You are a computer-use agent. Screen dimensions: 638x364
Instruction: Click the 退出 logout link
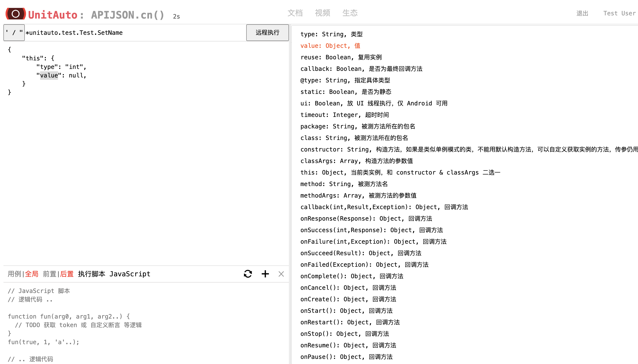tap(582, 13)
